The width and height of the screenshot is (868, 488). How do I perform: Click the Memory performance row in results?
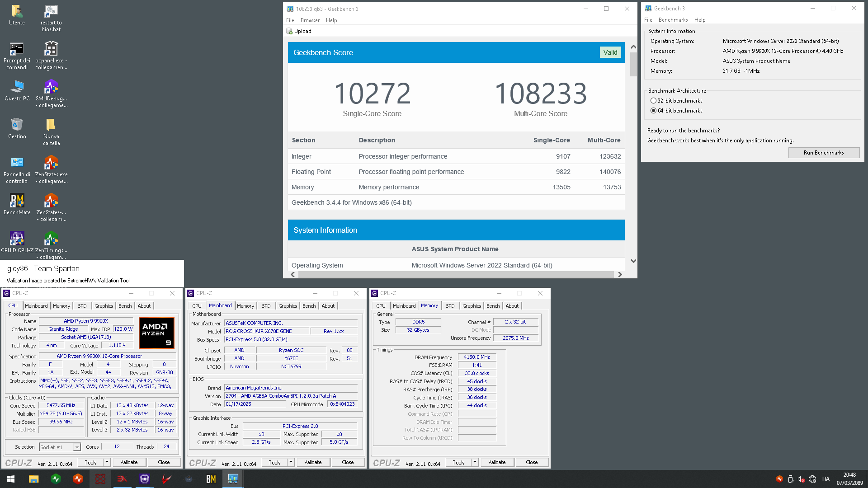[456, 187]
